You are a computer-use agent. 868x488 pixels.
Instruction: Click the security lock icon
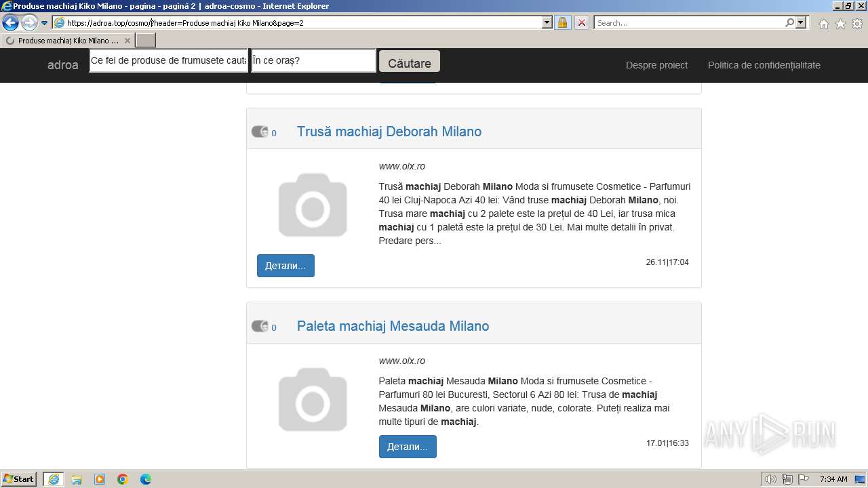point(562,22)
